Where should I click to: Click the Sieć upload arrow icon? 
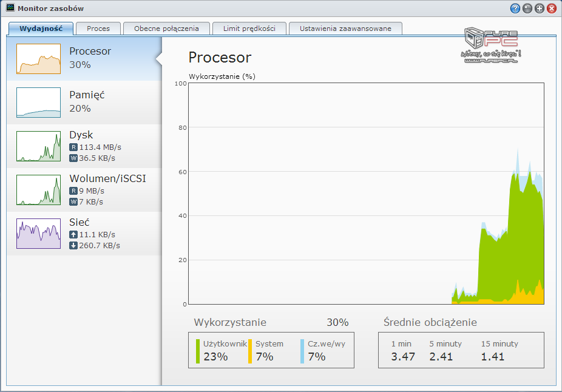point(73,235)
